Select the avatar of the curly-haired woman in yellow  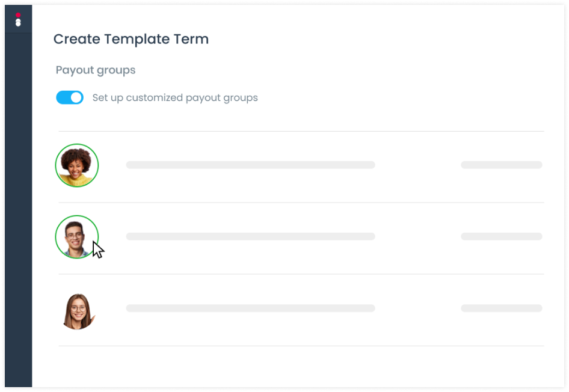coord(77,165)
